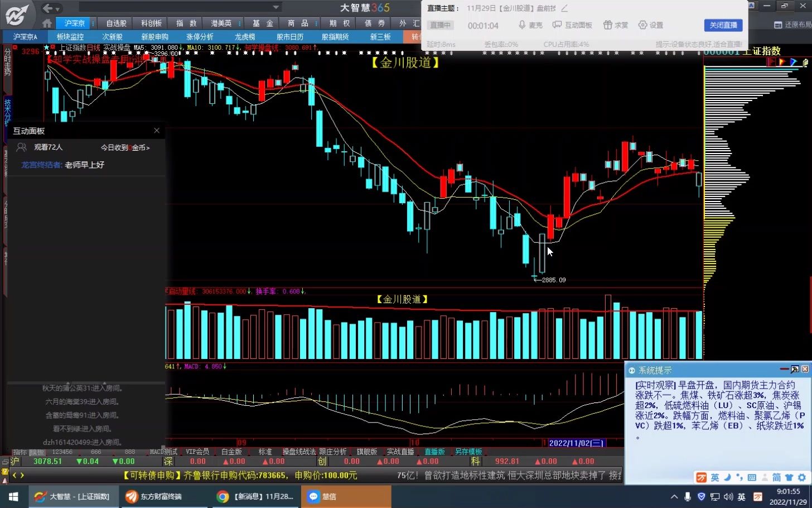Open the 指数 tab

[186, 23]
